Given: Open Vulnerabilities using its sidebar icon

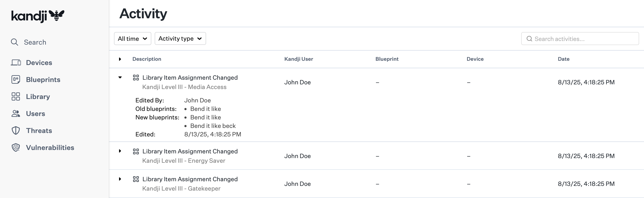Looking at the screenshot, I should [x=16, y=147].
